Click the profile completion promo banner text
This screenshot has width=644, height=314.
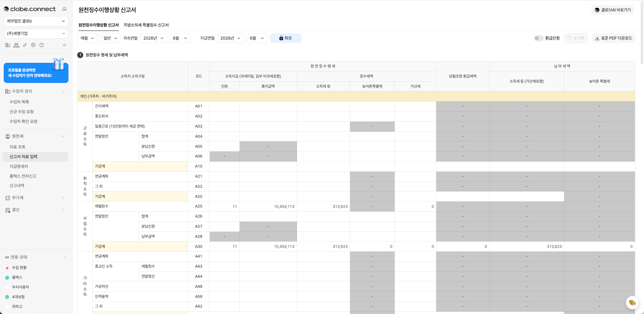point(30,73)
